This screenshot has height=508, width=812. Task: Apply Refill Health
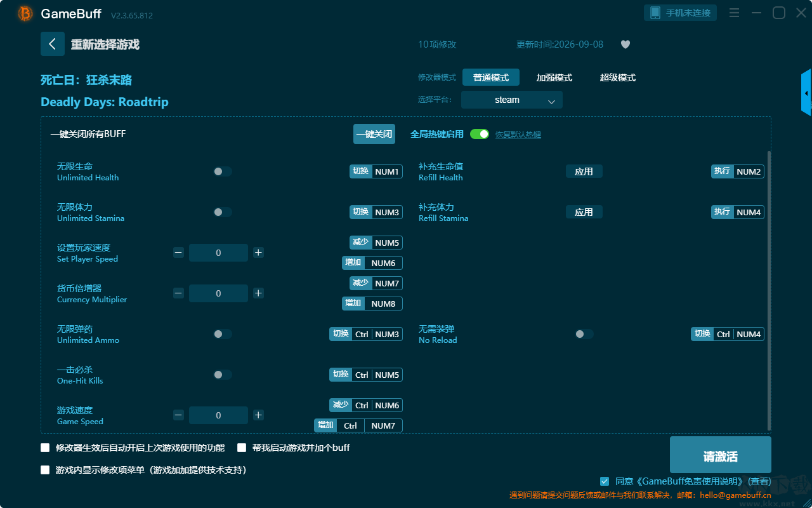(x=584, y=171)
